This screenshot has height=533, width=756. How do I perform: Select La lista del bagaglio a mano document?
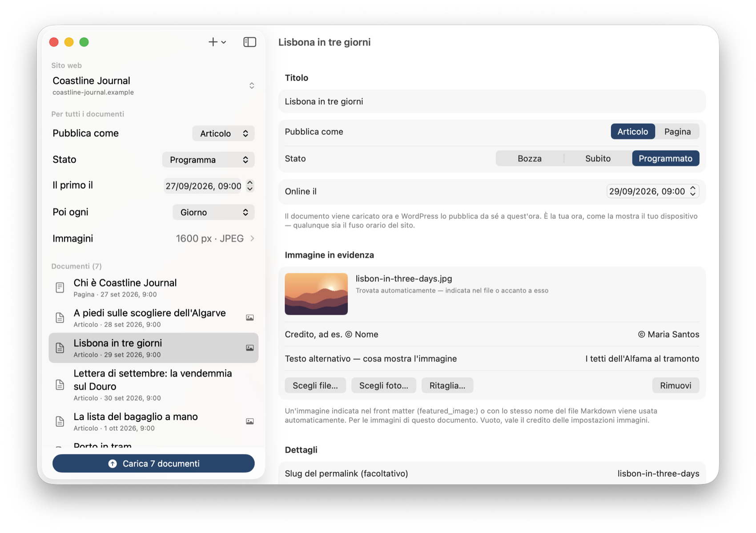tap(153, 421)
